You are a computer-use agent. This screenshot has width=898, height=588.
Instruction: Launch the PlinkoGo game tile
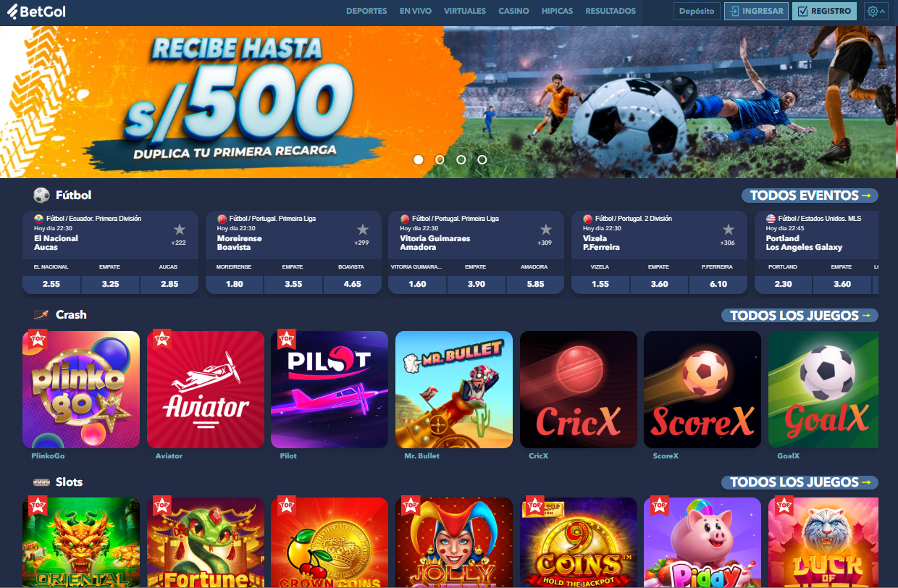click(x=81, y=390)
